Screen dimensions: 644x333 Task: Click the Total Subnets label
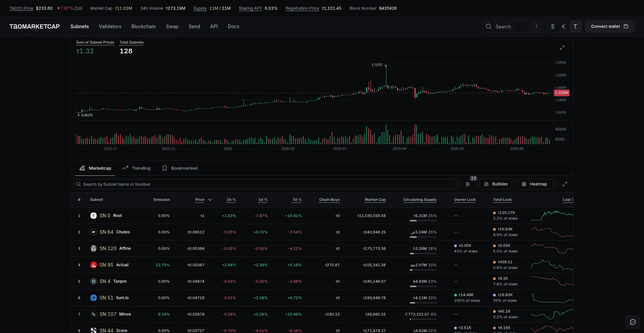(x=131, y=42)
